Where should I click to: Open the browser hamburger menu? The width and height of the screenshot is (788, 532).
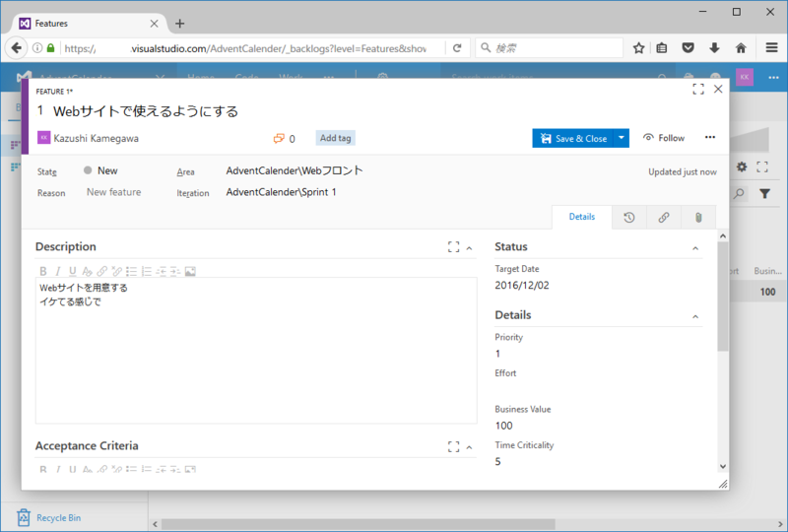pos(772,47)
